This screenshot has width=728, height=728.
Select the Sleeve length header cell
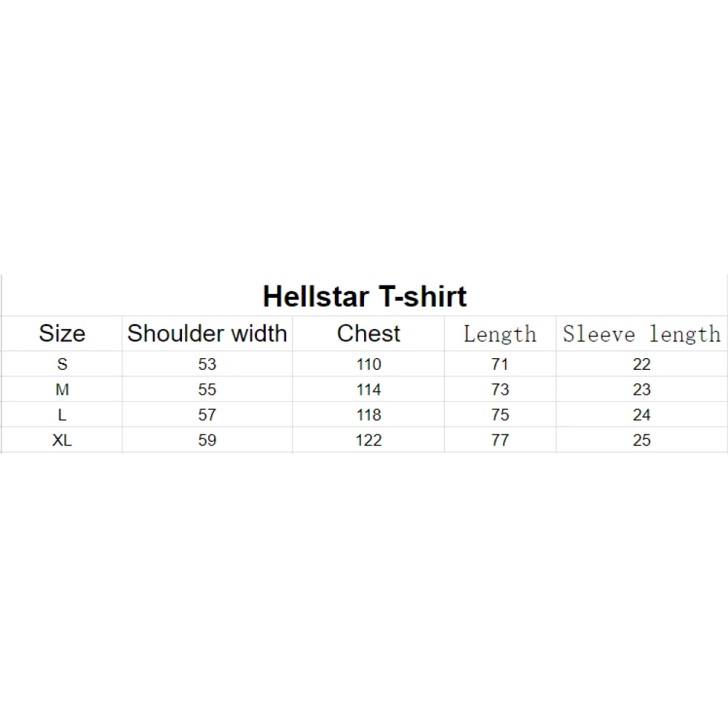point(641,333)
